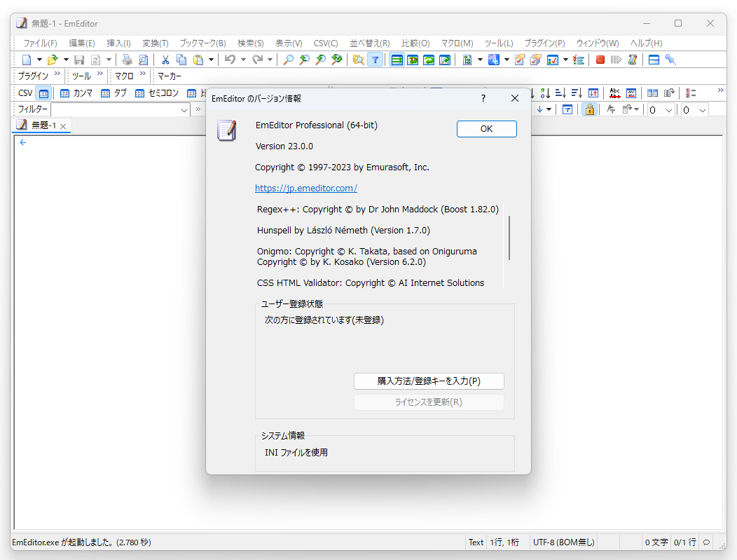The height and width of the screenshot is (560, 737).
Task: Click OK in the version info dialog
Action: pyautogui.click(x=486, y=129)
